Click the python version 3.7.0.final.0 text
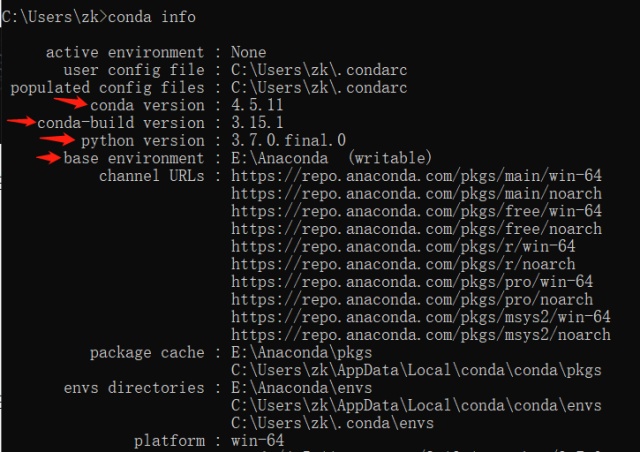The height and width of the screenshot is (452, 640). coord(288,140)
